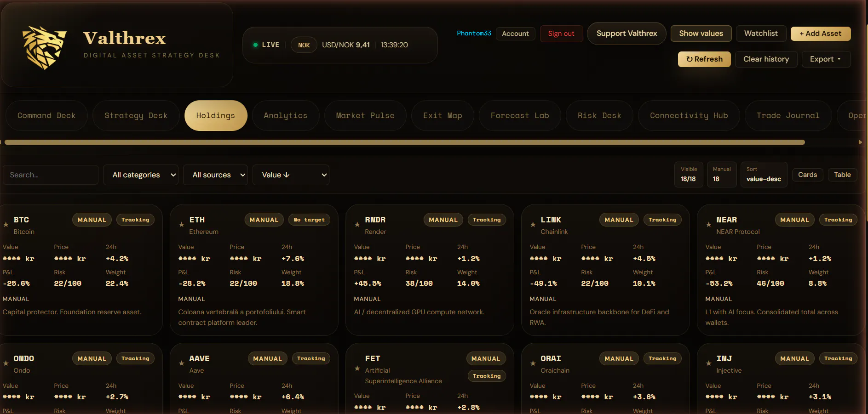This screenshot has height=414, width=868.
Task: Click the Tracking badge on ONDO
Action: click(x=135, y=359)
